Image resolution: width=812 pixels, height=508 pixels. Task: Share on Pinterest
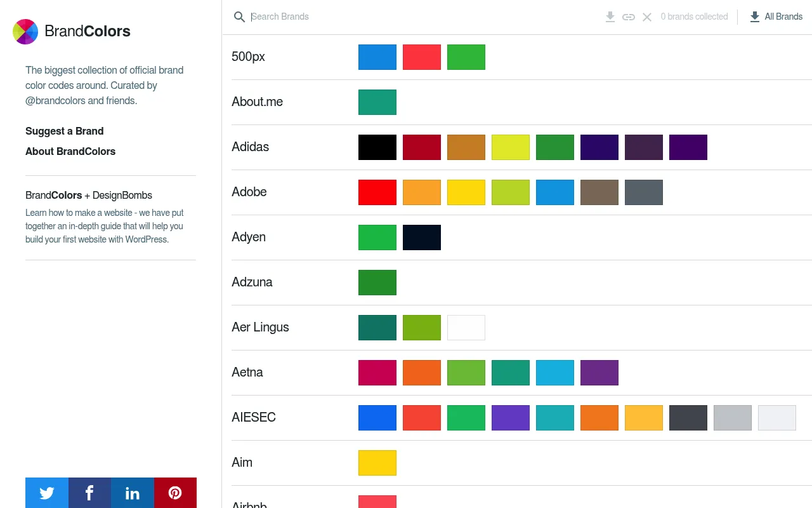[x=175, y=493]
